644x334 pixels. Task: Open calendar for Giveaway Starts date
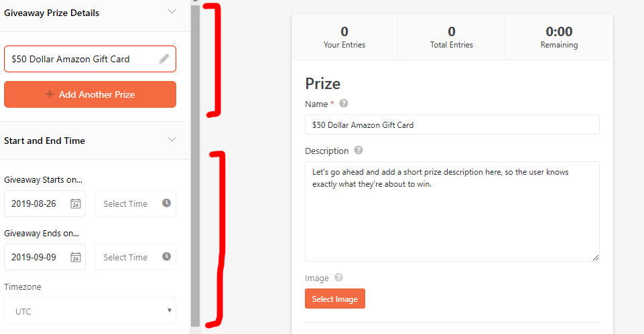tap(76, 203)
